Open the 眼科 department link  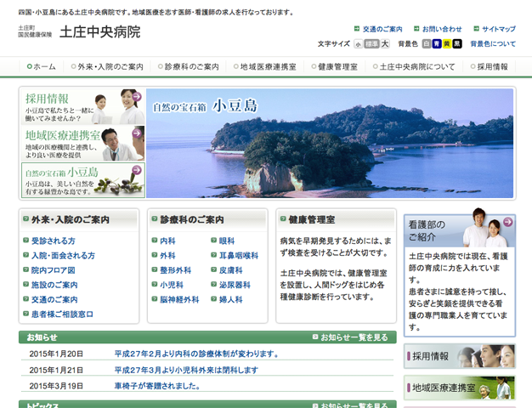click(227, 241)
